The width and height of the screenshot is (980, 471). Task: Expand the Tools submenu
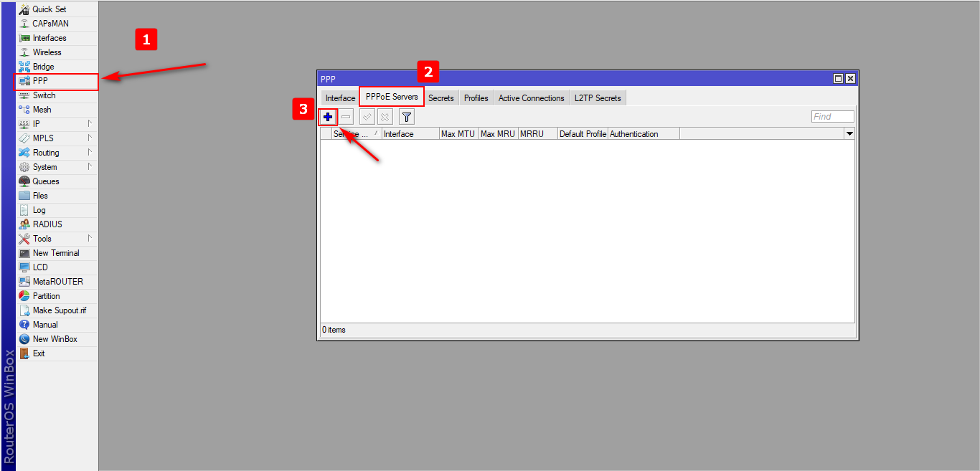[x=42, y=239]
